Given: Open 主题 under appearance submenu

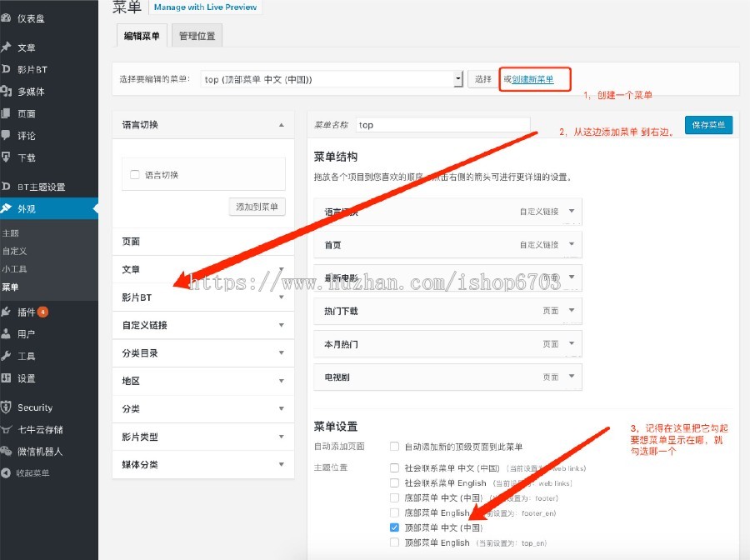Looking at the screenshot, I should [x=11, y=232].
